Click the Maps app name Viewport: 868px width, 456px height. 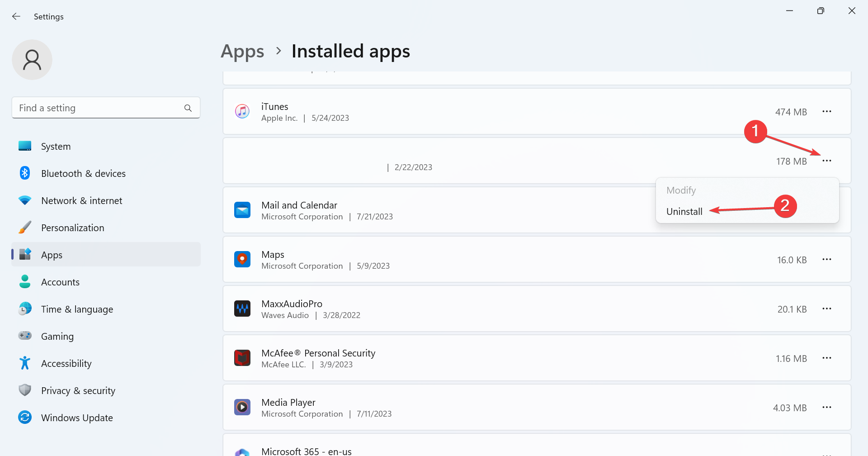point(273,255)
